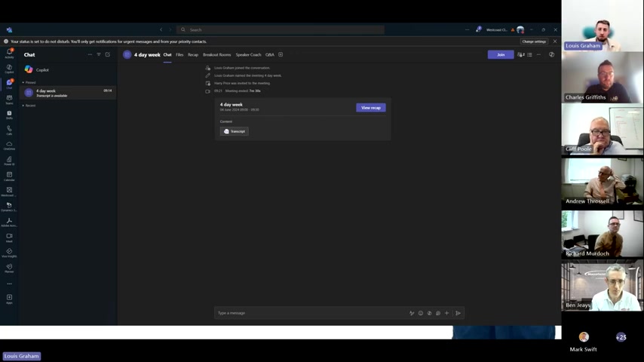Open the Dynamics app in the sidebar
This screenshot has height=362, width=644.
tap(9, 207)
